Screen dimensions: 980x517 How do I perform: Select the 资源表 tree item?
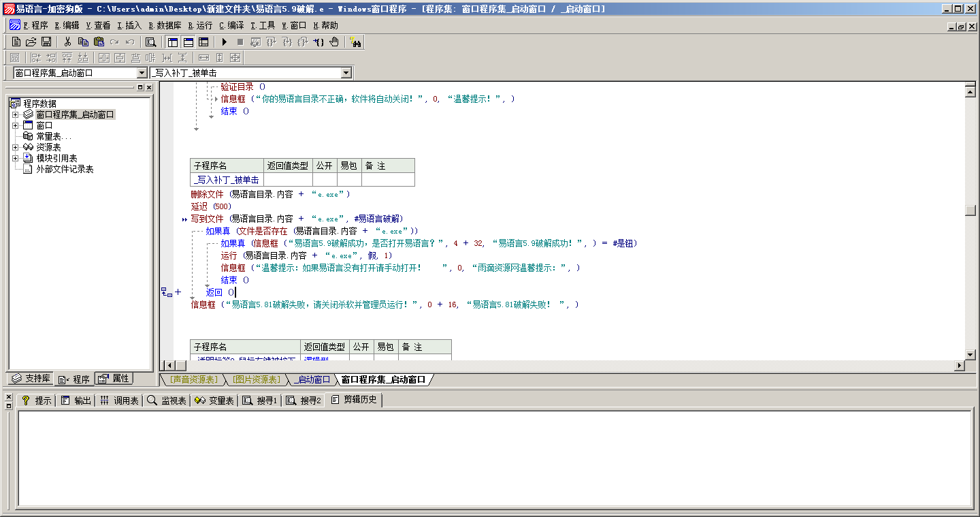(48, 147)
